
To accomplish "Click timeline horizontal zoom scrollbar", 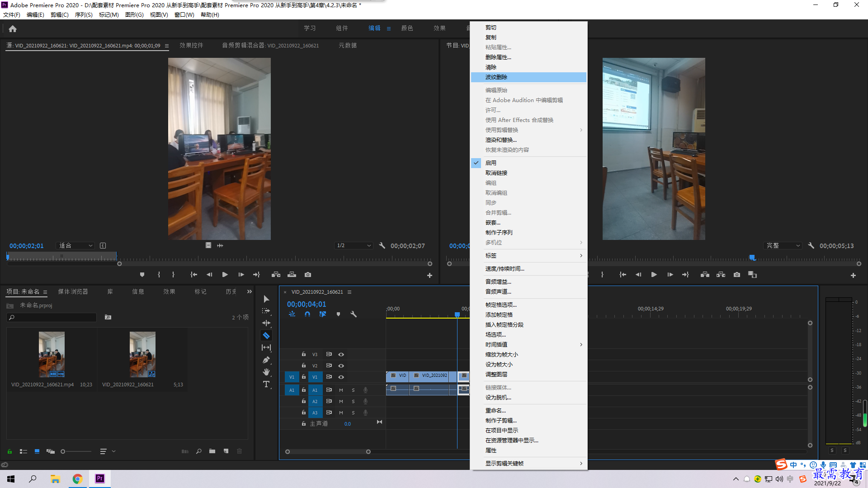I will point(328,451).
